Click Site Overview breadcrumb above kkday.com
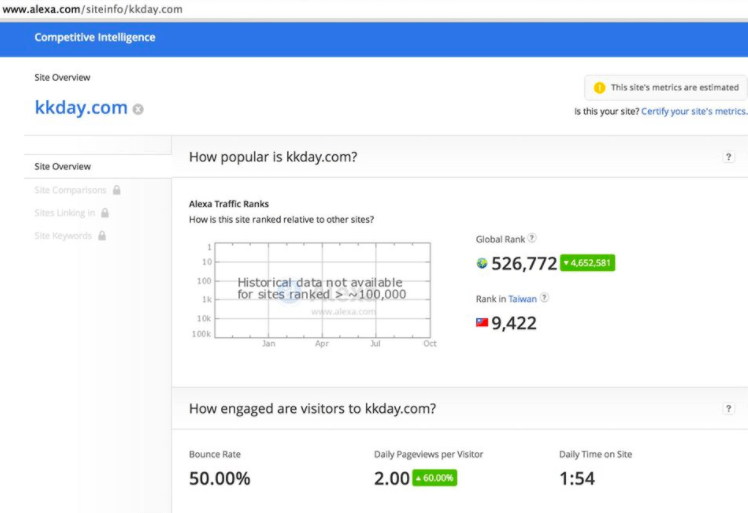This screenshot has height=513, width=748. point(62,77)
